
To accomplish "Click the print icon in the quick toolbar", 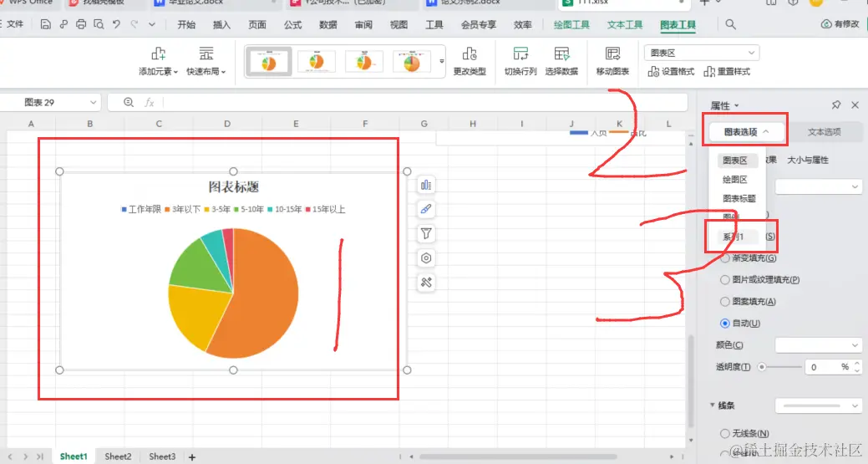I will 81,24.
